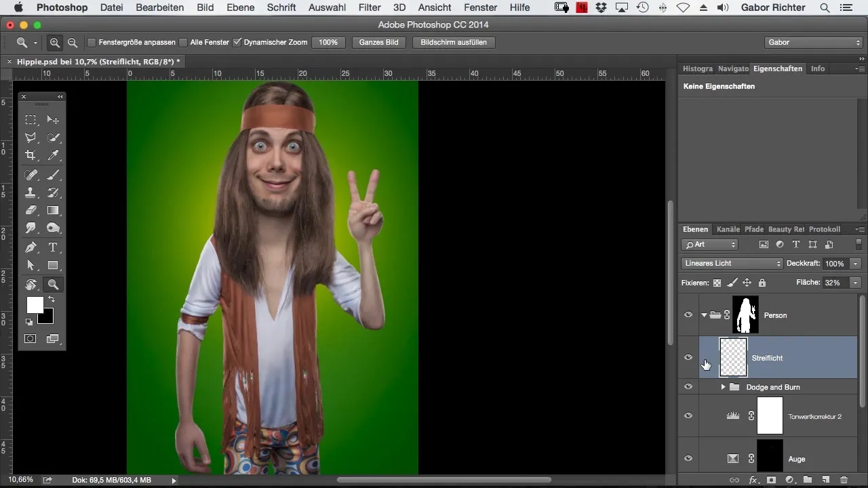868x488 pixels.
Task: Select the Path Selection arrow tool
Action: click(x=31, y=266)
